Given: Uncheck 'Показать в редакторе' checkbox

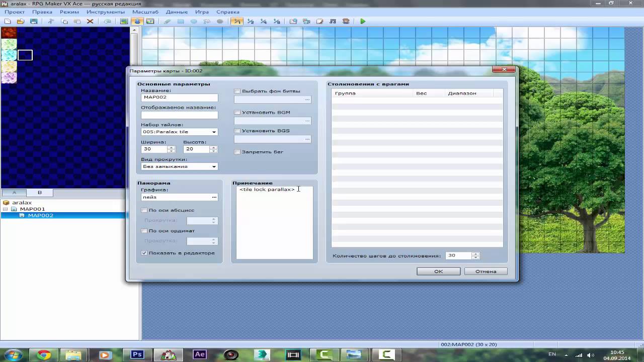Looking at the screenshot, I should (x=144, y=253).
